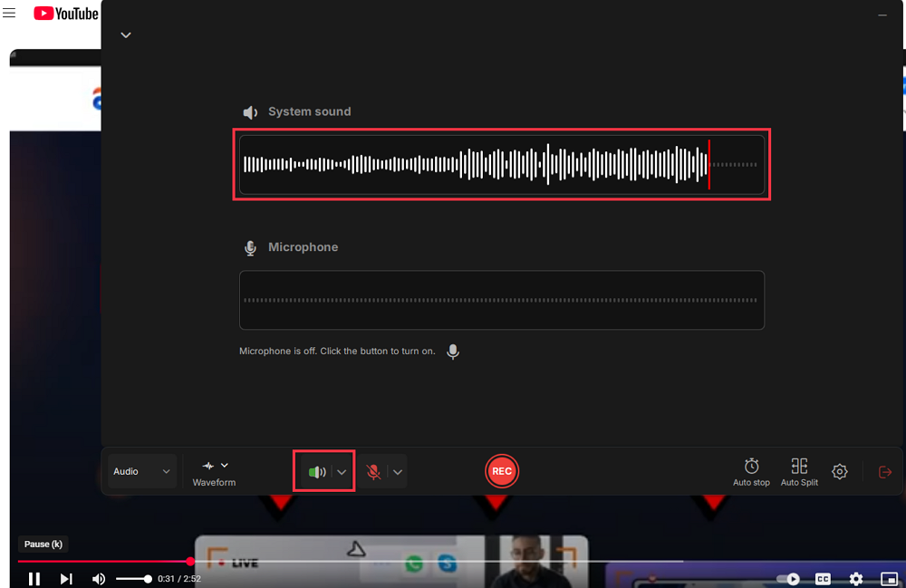
Task: Pause the YouTube video
Action: pyautogui.click(x=34, y=579)
